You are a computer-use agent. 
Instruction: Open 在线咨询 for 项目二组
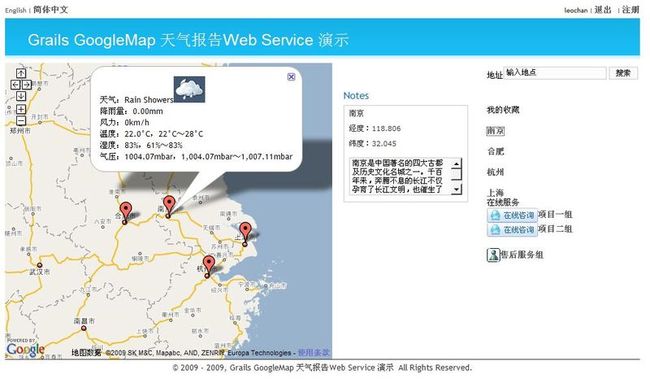coord(512,230)
